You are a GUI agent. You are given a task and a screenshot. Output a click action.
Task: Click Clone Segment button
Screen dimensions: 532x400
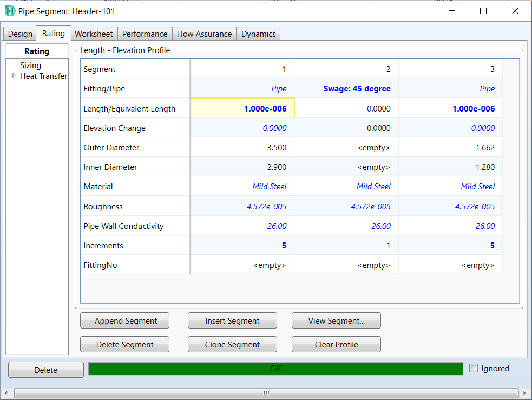tap(232, 344)
